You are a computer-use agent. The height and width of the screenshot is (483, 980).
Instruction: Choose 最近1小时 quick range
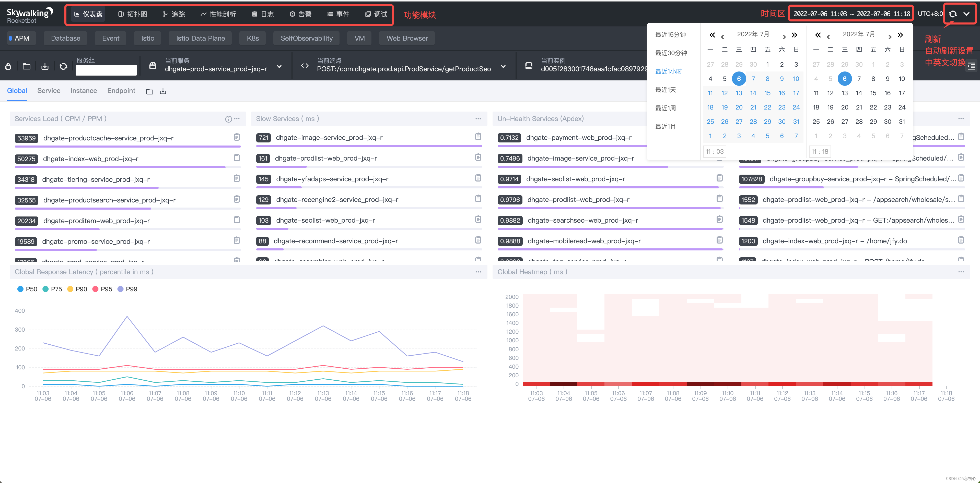668,71
